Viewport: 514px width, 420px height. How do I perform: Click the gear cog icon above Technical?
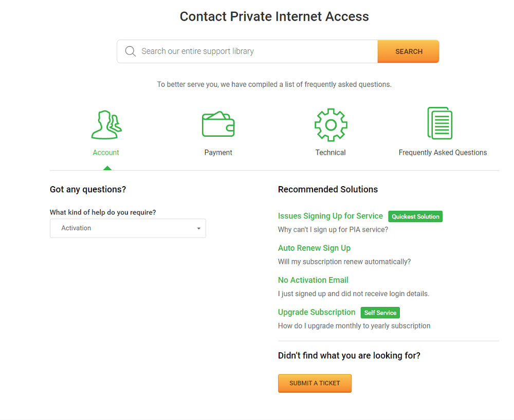click(x=331, y=124)
